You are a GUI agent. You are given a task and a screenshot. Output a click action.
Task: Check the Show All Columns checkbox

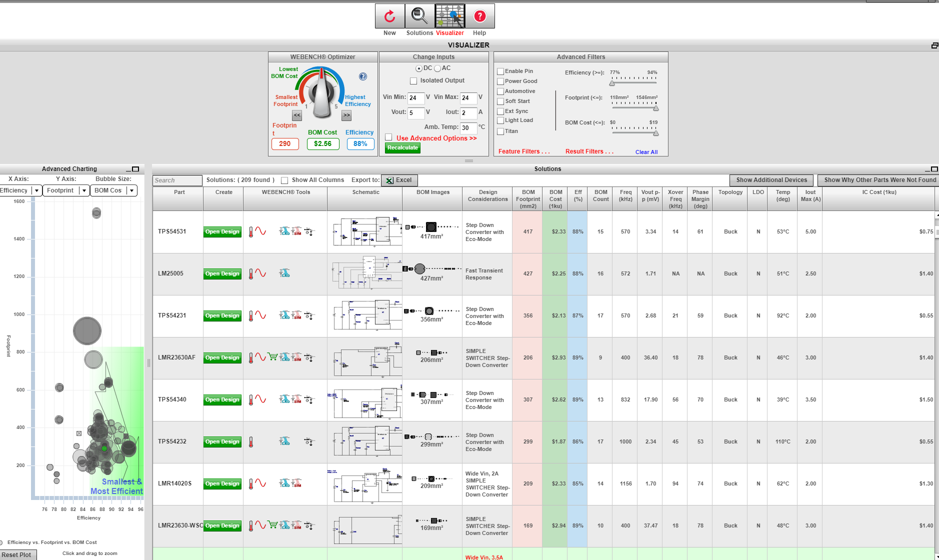284,180
